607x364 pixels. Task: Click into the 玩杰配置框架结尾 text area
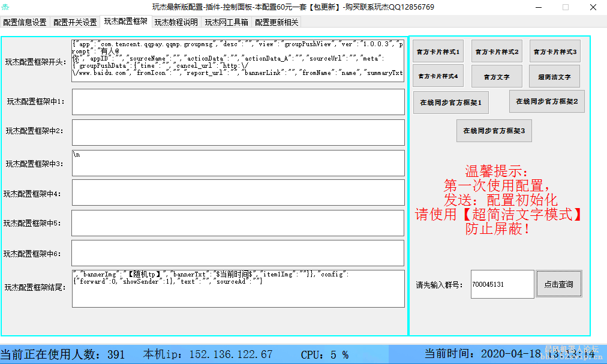(238, 288)
